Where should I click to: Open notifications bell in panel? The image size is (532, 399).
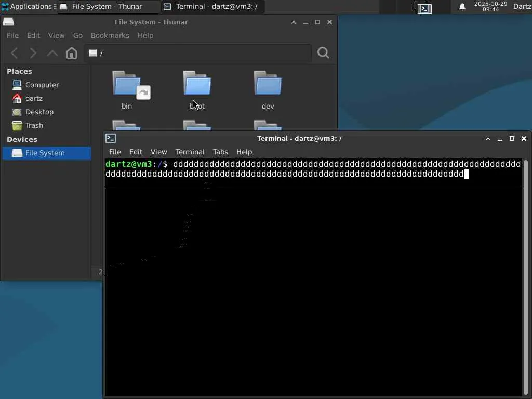pos(462,7)
